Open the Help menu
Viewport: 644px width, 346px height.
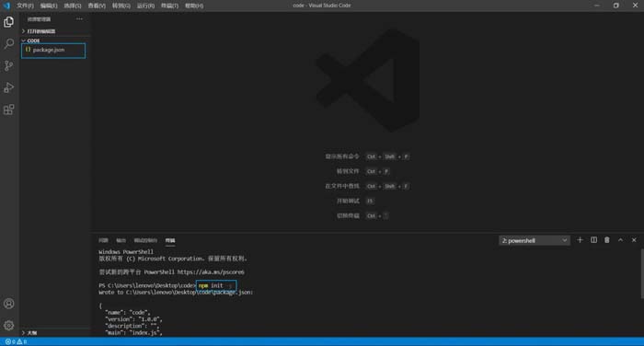pyautogui.click(x=194, y=6)
